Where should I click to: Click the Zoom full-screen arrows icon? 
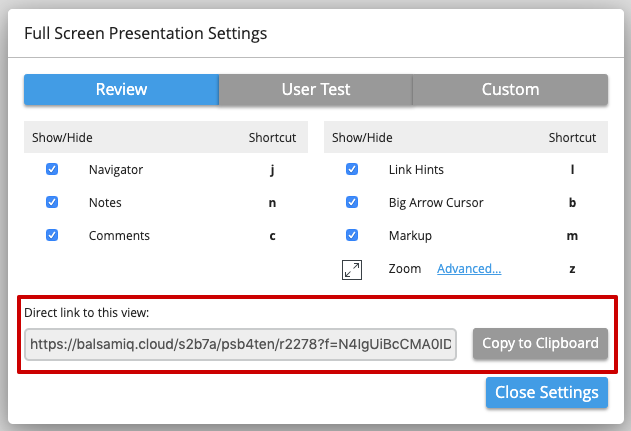[351, 269]
